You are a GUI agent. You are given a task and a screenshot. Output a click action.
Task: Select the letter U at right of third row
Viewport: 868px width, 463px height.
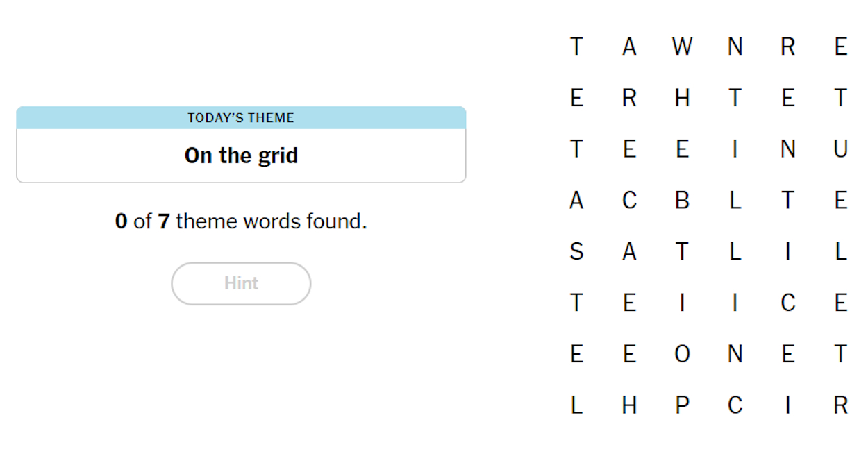tap(840, 149)
